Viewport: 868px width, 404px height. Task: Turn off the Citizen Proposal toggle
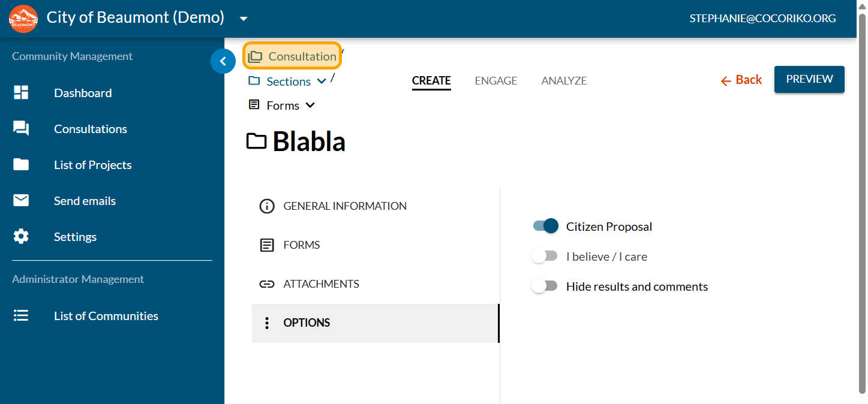[x=545, y=227]
